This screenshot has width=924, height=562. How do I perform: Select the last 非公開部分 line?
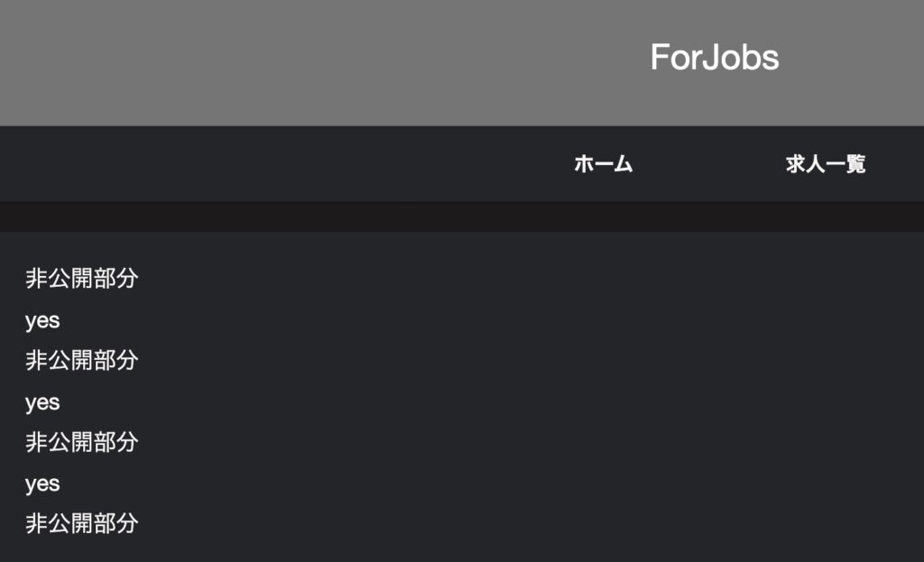point(81,524)
